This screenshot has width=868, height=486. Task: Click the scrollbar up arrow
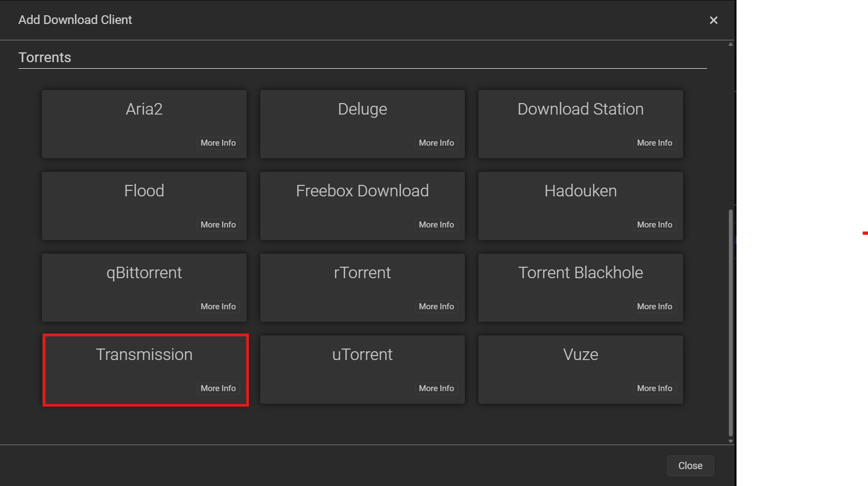(x=731, y=44)
